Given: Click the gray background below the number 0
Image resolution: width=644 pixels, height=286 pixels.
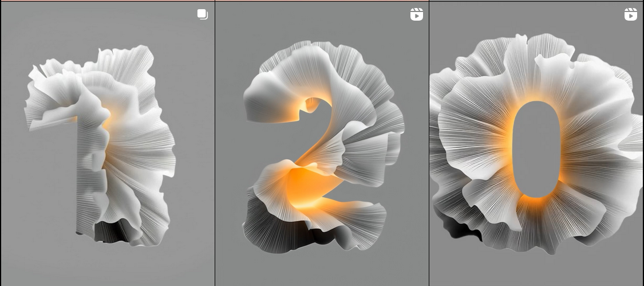Looking at the screenshot, I should (x=536, y=269).
